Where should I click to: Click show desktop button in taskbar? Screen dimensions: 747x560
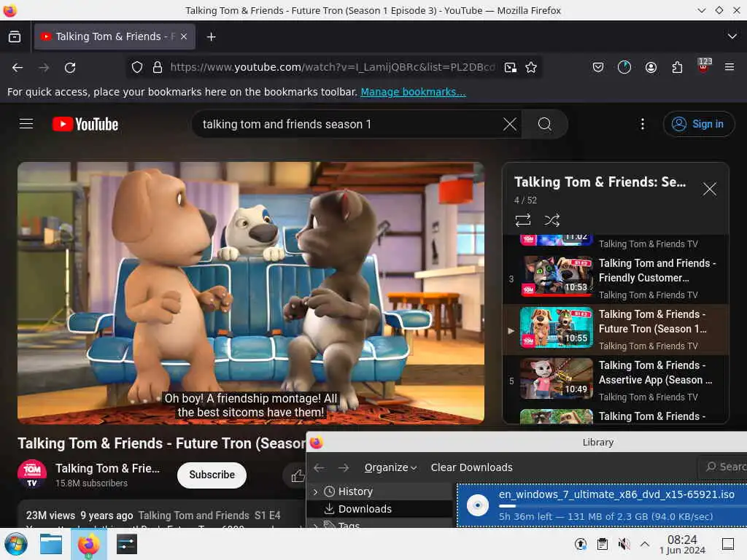(728, 544)
